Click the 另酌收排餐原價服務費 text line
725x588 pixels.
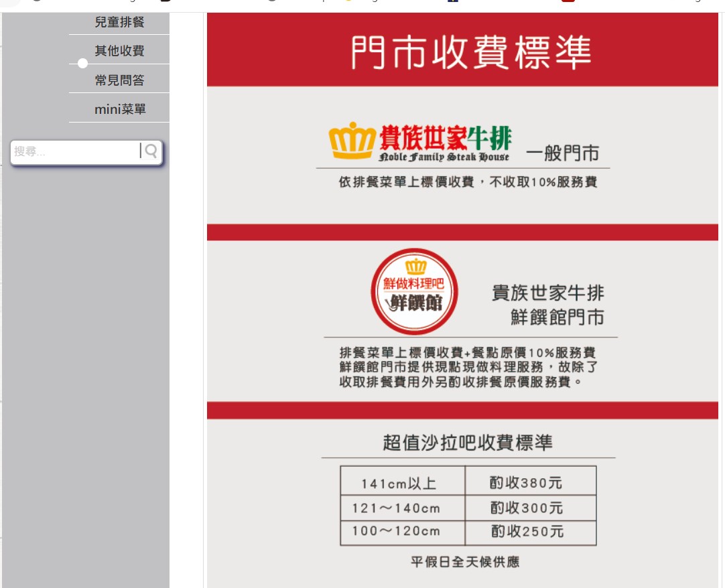pos(460,382)
